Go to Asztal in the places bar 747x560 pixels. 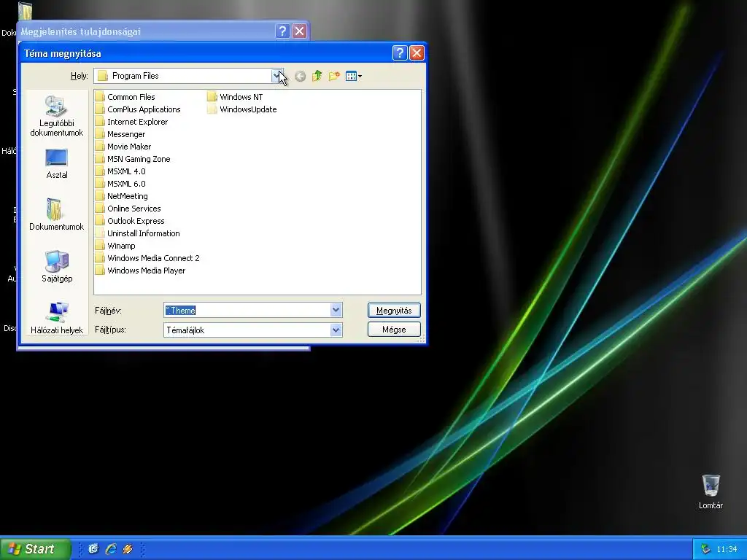(57, 163)
